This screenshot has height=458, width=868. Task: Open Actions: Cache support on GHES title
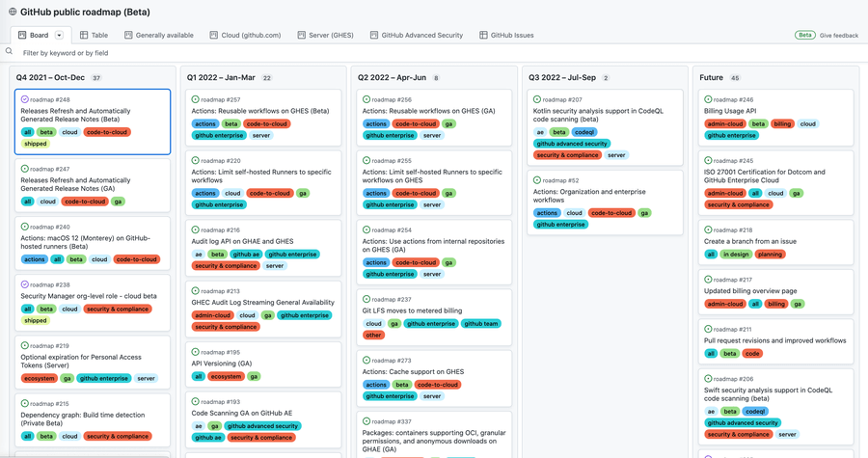(x=413, y=372)
